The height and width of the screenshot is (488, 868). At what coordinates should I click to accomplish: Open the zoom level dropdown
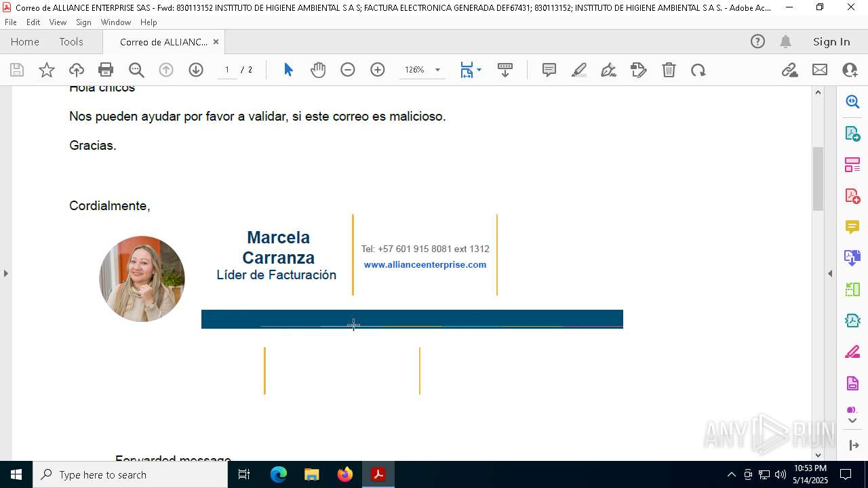click(x=437, y=70)
